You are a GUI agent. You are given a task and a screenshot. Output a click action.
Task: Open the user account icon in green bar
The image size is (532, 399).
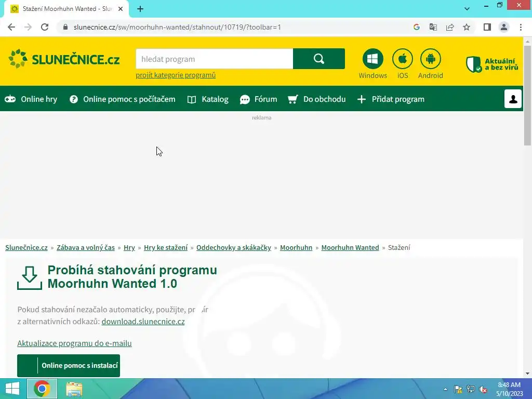513,99
